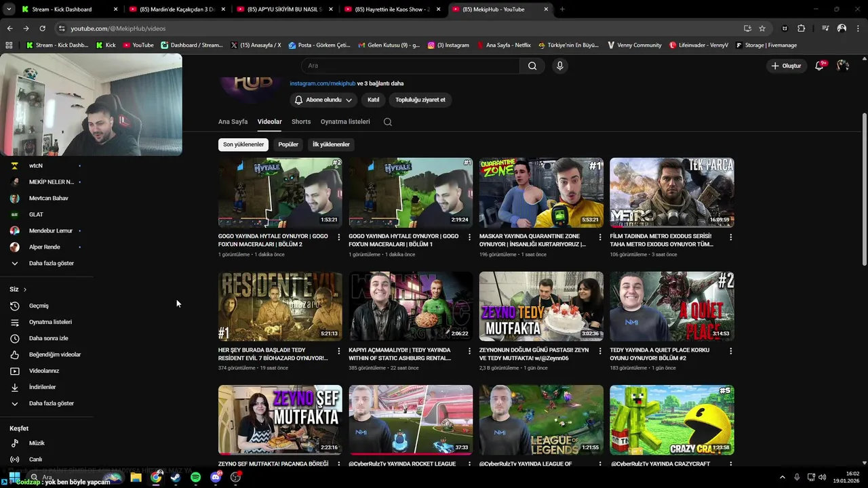Click the Topluluğu ziyaret et button

coord(420,100)
